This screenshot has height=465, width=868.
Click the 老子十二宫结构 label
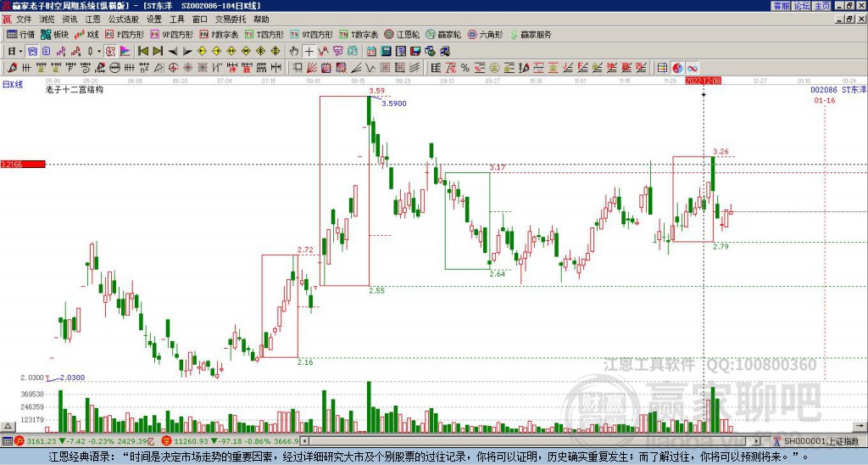coord(75,89)
